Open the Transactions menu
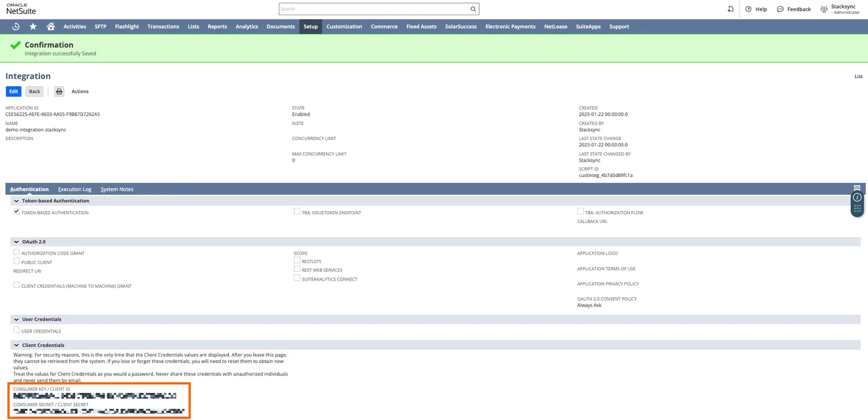Image resolution: width=868 pixels, height=420 pixels. [163, 27]
